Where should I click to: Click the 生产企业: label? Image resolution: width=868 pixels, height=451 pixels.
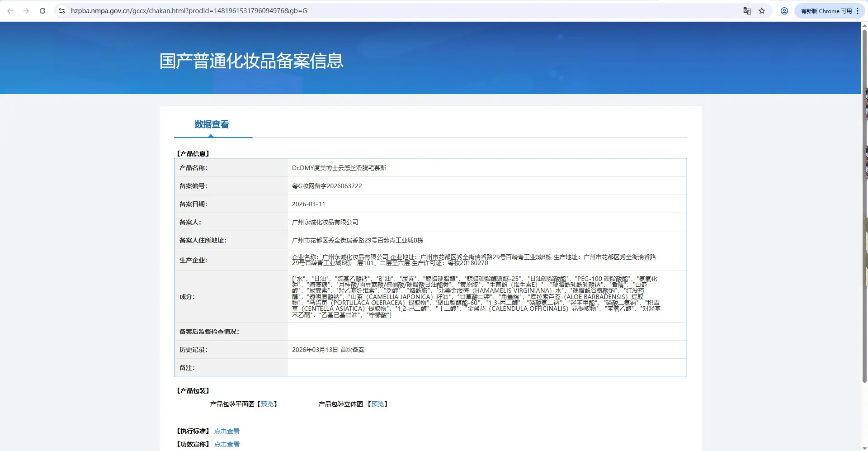tap(193, 260)
